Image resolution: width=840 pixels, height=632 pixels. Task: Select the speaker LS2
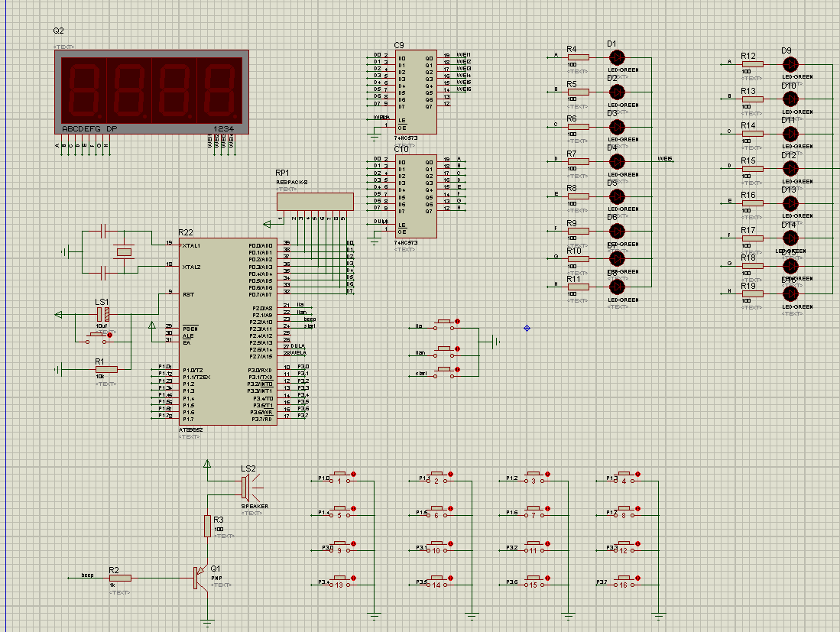[x=251, y=488]
